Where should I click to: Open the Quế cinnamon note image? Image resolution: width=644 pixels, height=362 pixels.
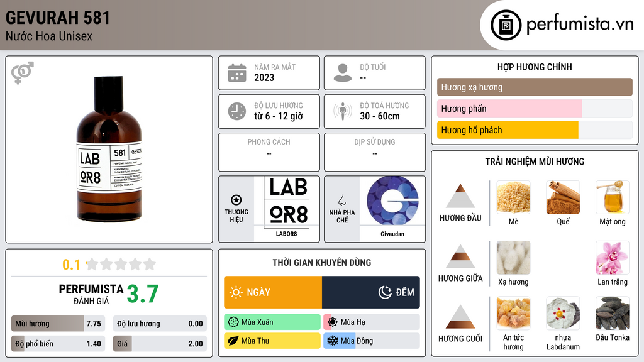(x=563, y=197)
